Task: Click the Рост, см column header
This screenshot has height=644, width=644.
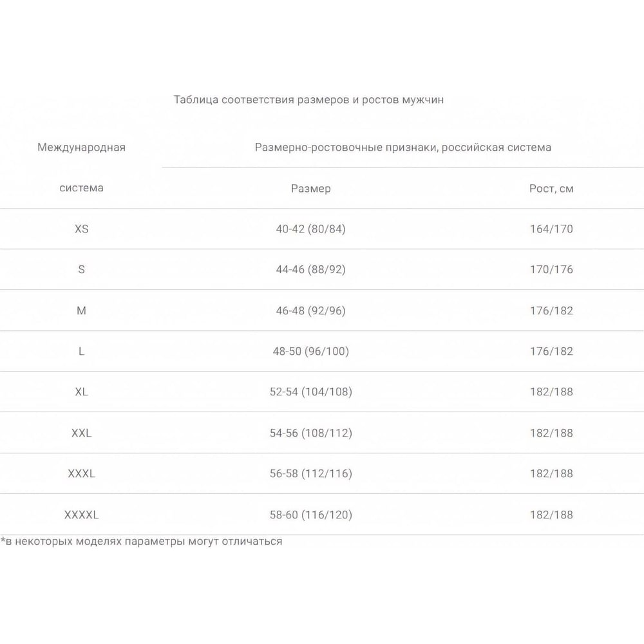Action: coord(551,189)
